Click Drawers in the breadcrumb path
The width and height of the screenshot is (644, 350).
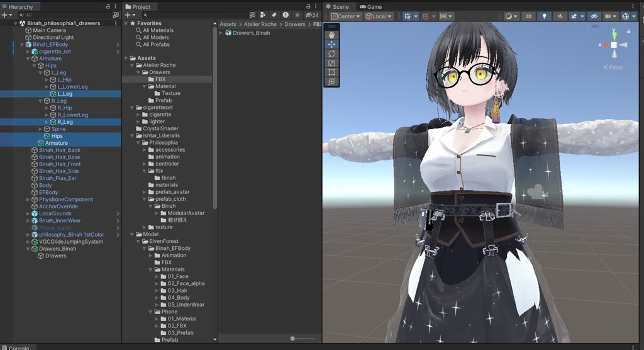coord(295,25)
